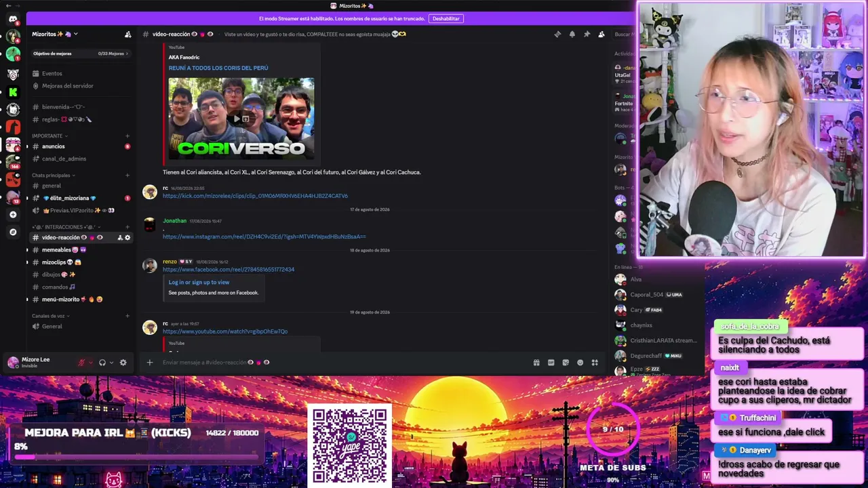
Task: Open notification settings bell icon
Action: (x=572, y=34)
